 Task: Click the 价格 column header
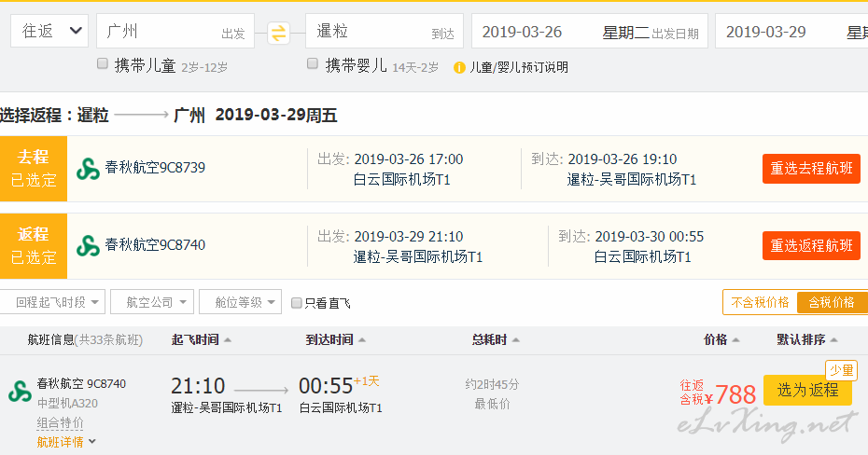click(x=715, y=339)
